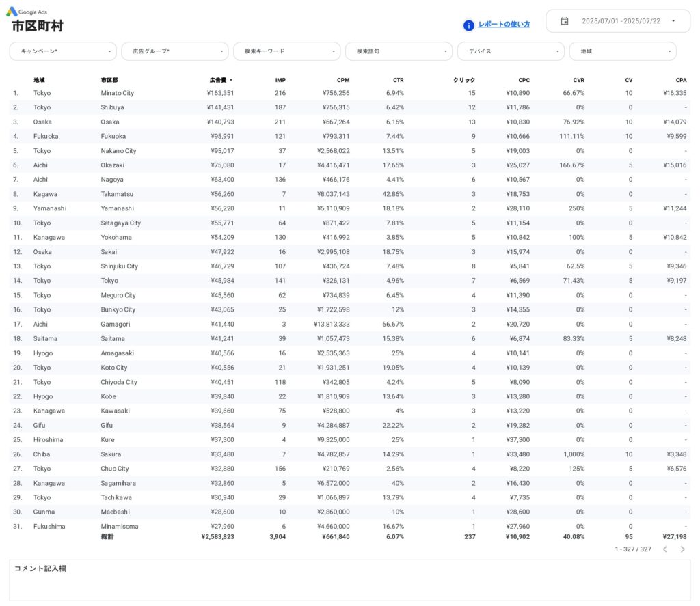Go to next page of table
The width and height of the screenshot is (700, 606).
(x=682, y=549)
